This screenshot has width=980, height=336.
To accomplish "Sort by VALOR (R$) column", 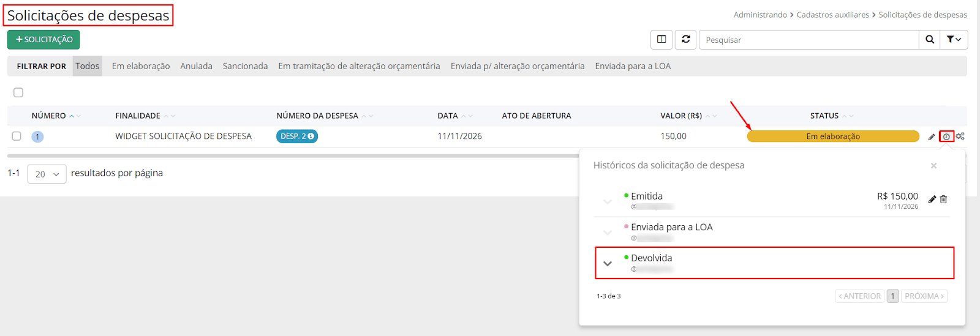I will (x=688, y=116).
